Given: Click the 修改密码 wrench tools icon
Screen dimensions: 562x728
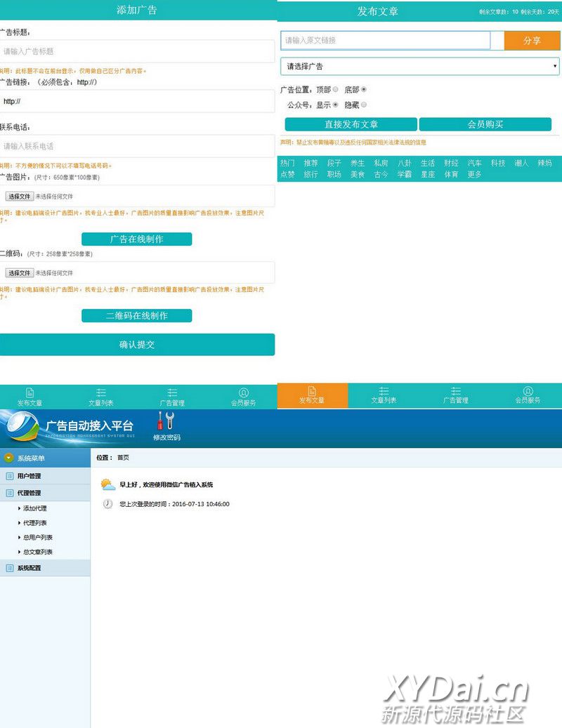Looking at the screenshot, I should [x=166, y=421].
